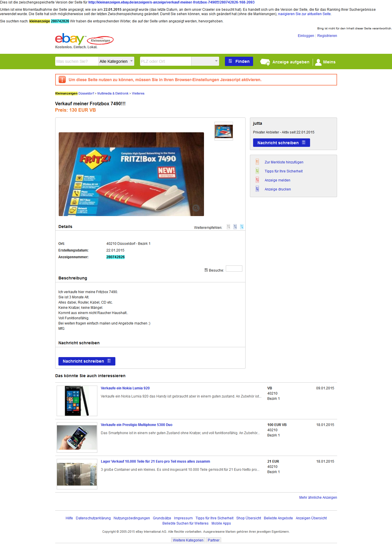Click the icon beside Zur Merkliste hinzufügen
392x549 pixels.
pyautogui.click(x=257, y=162)
